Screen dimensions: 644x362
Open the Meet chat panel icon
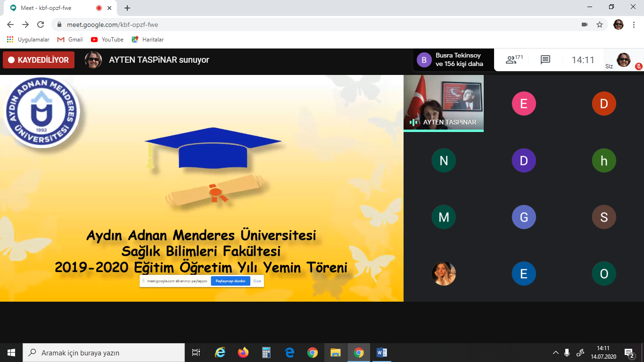coord(545,60)
